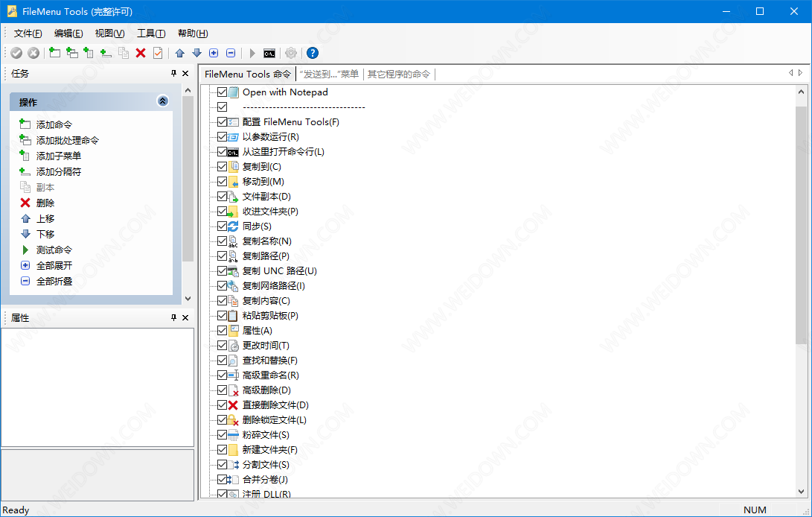This screenshot has height=517, width=812.
Task: Uncheck the Open with Notepad checkbox
Action: pyautogui.click(x=222, y=92)
